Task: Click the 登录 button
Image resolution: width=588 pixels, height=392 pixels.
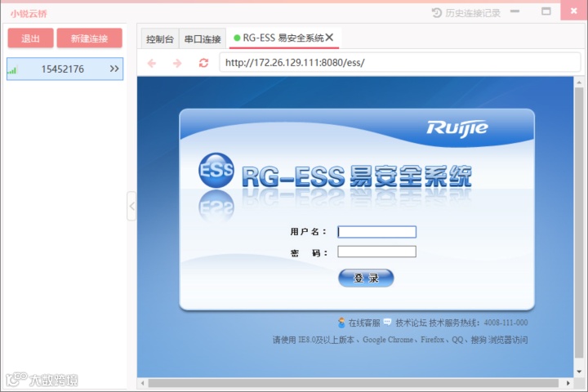Action: [x=366, y=278]
